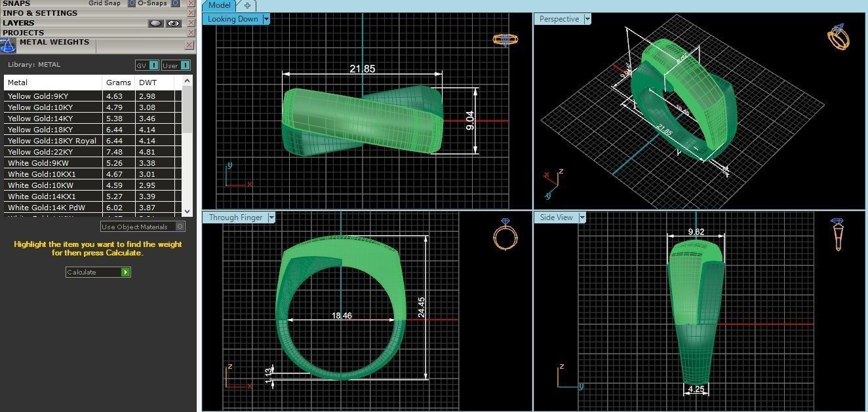
Task: Select White Gold:14KX1 row
Action: (x=92, y=197)
